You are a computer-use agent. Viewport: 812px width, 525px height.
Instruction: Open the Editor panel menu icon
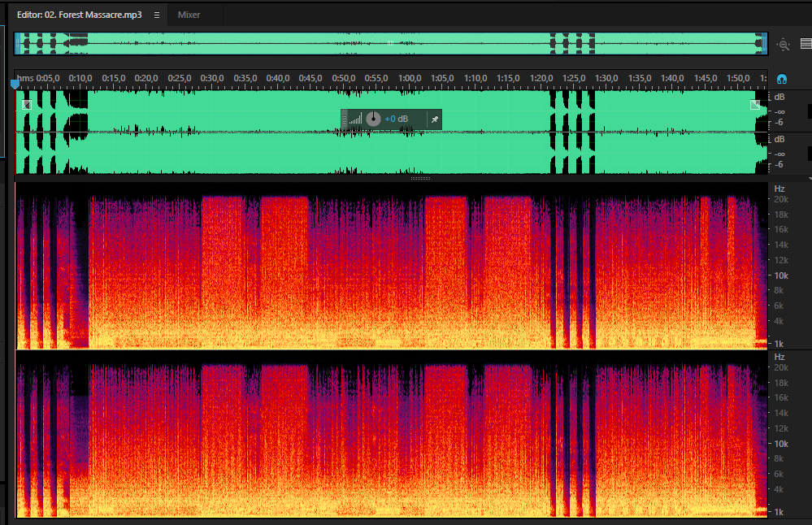coord(157,15)
